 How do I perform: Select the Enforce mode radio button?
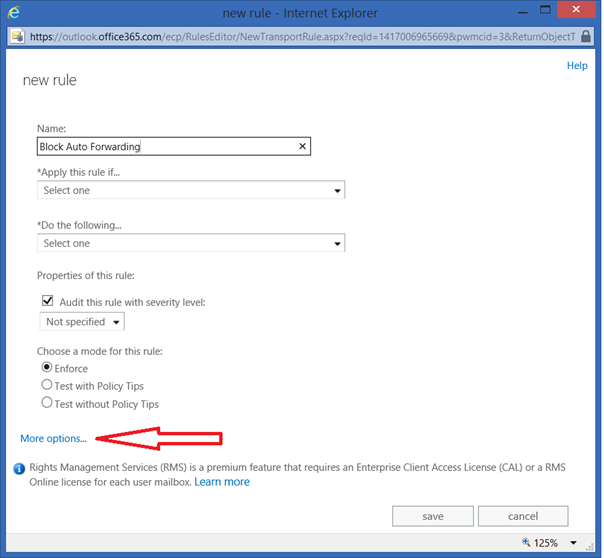[46, 368]
